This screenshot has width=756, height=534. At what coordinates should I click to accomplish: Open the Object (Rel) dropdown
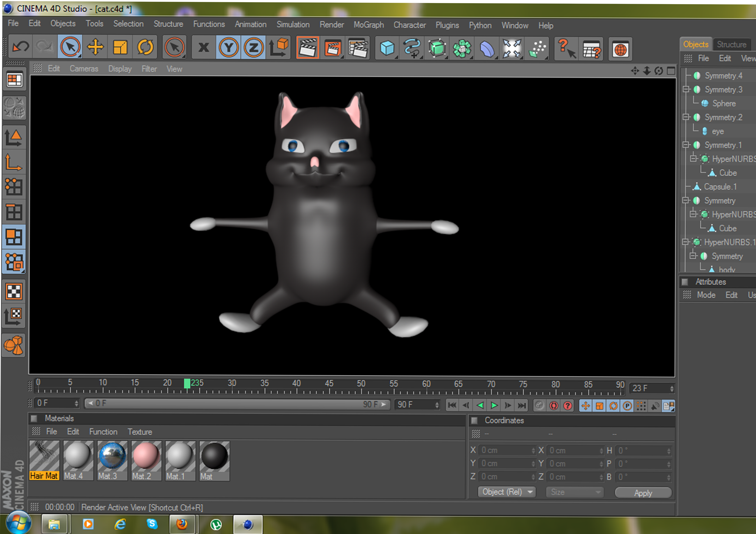point(507,492)
